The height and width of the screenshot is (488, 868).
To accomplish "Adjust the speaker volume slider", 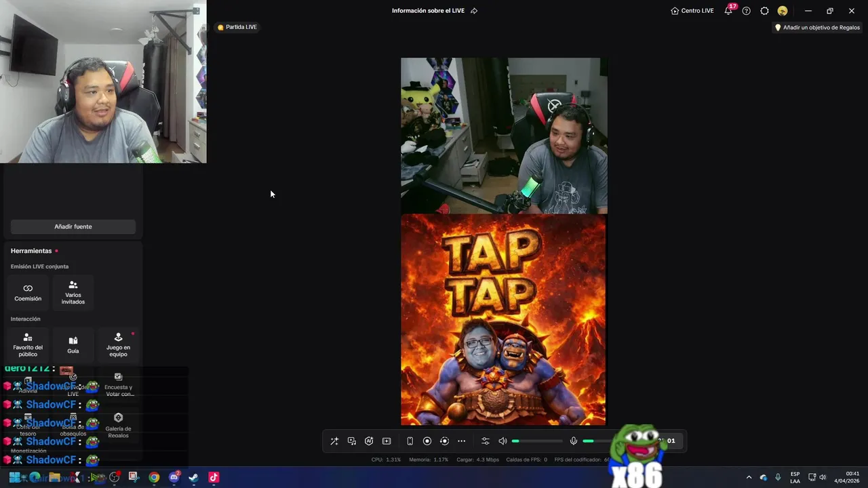I will tap(537, 441).
